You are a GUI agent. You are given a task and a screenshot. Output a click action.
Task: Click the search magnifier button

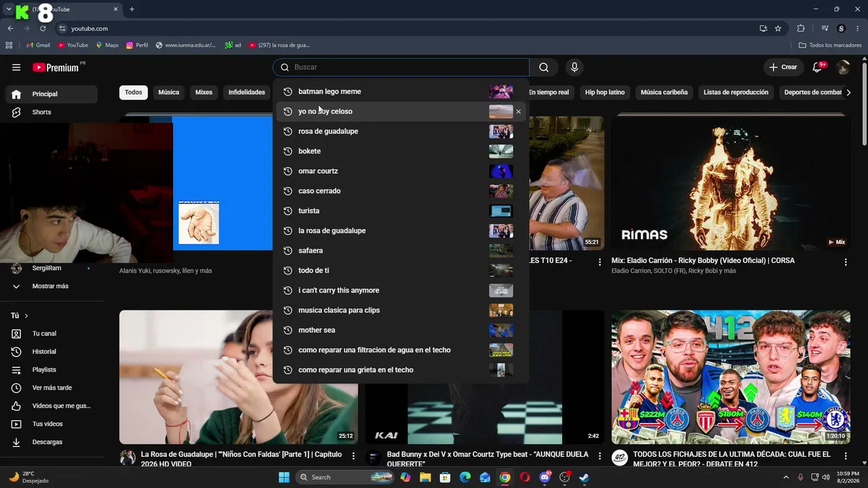click(x=544, y=67)
